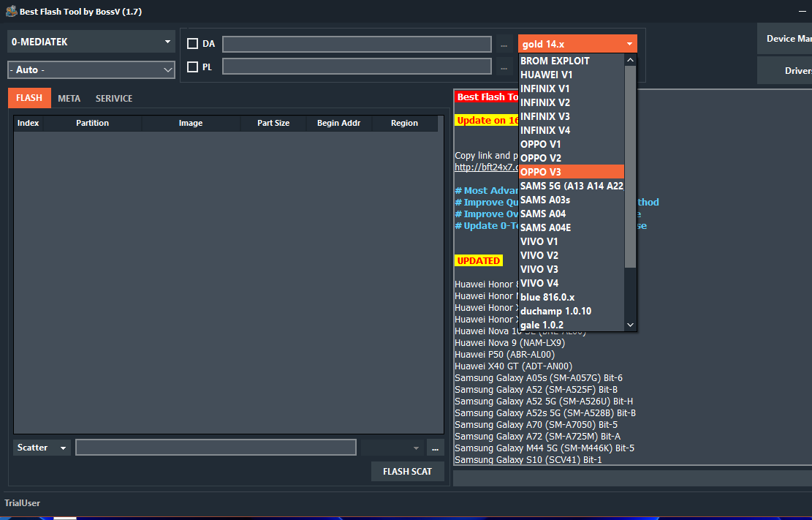The width and height of the screenshot is (812, 520).
Task: Switch to the META tab
Action: tap(69, 98)
